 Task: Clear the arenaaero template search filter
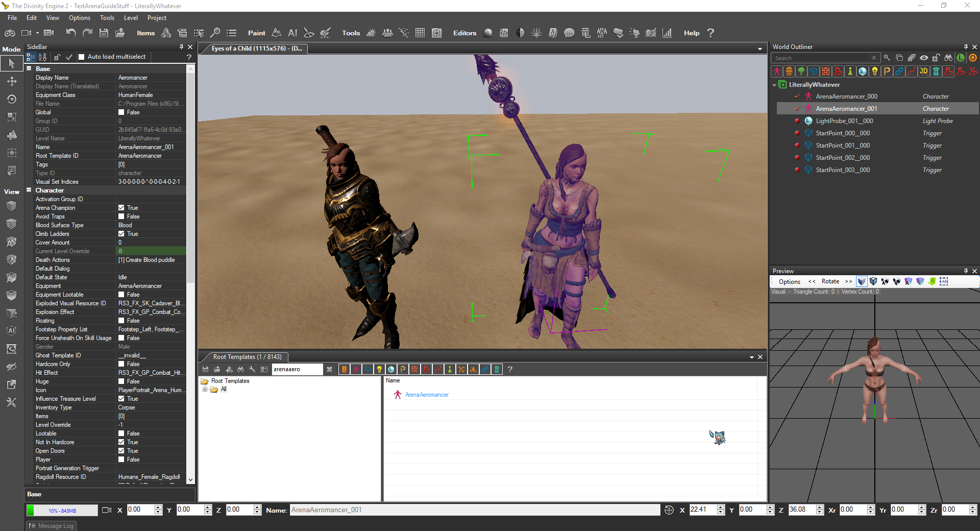[329, 369]
